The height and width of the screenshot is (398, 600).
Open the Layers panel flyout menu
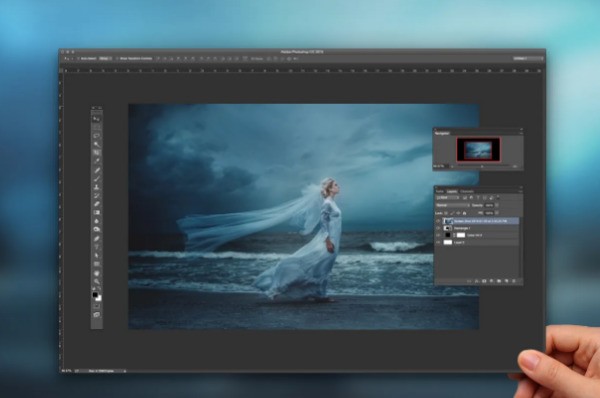(x=521, y=191)
